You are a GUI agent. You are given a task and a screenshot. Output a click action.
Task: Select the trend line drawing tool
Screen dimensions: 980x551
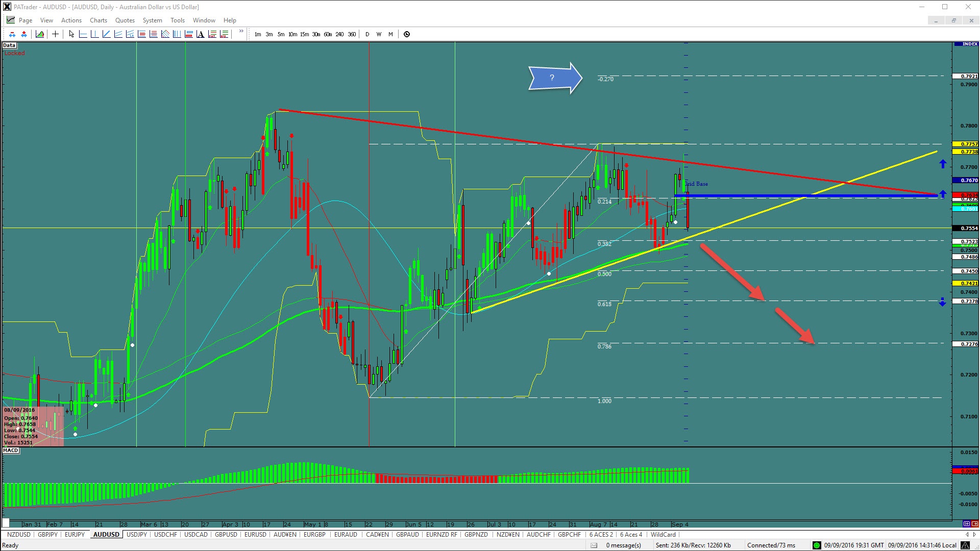pos(106,34)
